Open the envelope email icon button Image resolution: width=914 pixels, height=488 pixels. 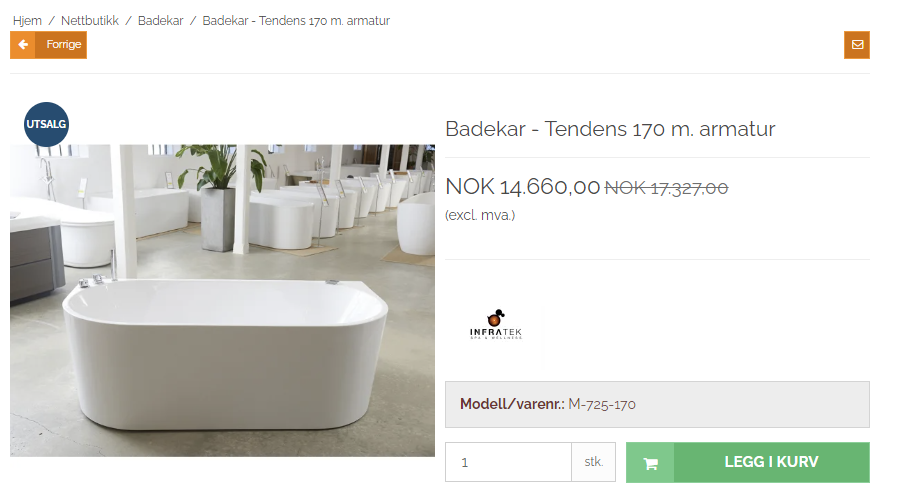pos(857,45)
